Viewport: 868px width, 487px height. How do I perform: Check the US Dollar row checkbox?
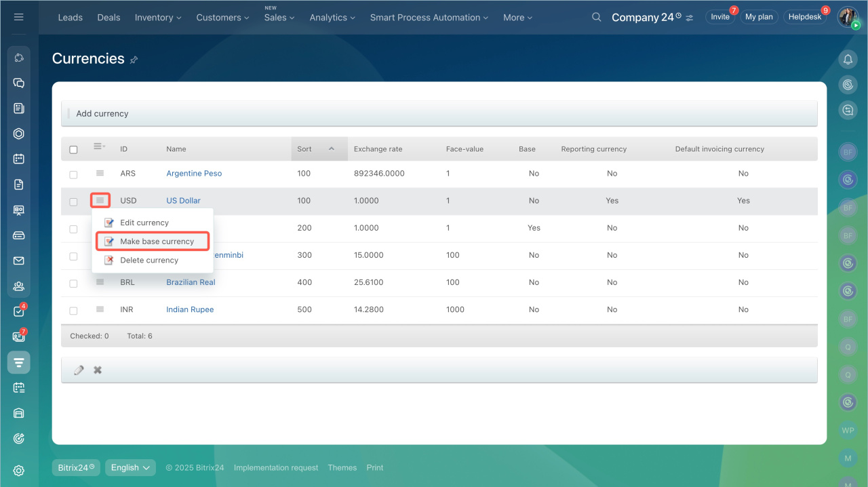pyautogui.click(x=73, y=201)
